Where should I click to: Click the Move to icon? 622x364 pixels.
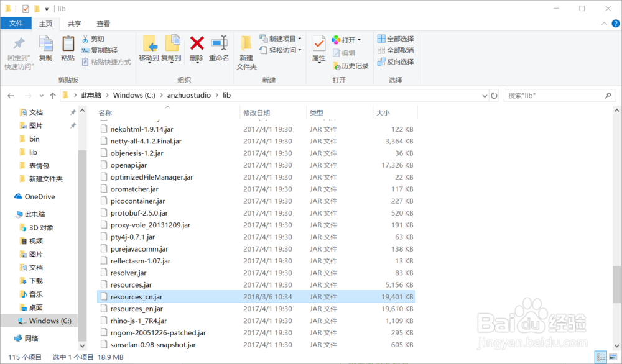click(149, 43)
